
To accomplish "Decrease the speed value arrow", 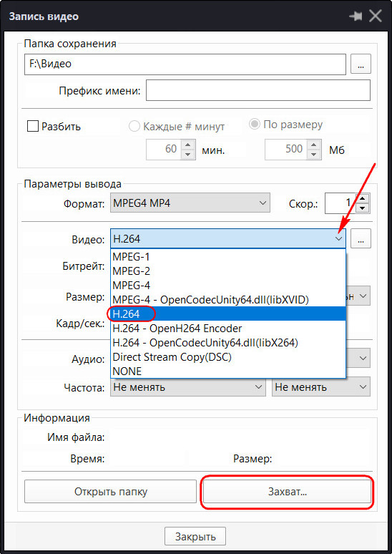I will click(363, 208).
